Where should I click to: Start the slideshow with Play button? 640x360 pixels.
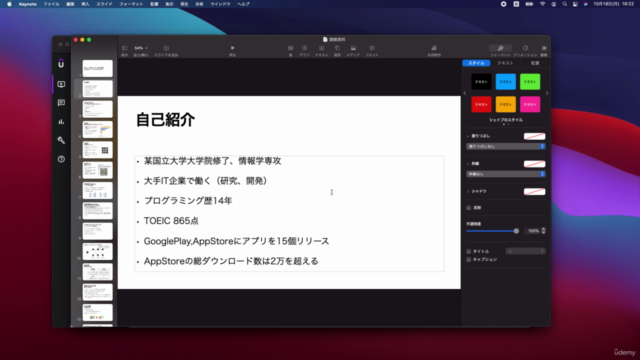tap(233, 48)
